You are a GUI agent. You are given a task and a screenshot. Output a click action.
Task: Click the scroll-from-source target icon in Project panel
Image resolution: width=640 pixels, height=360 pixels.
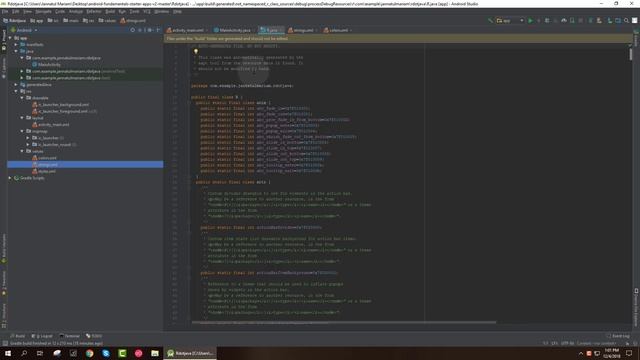(133, 30)
